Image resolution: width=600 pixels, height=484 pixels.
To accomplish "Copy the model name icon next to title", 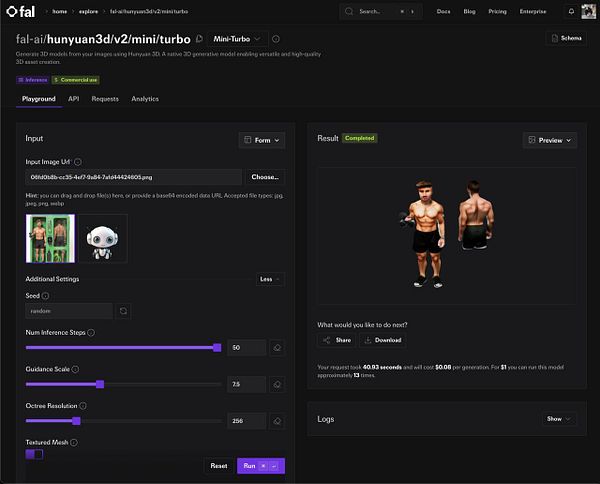I will pyautogui.click(x=199, y=39).
